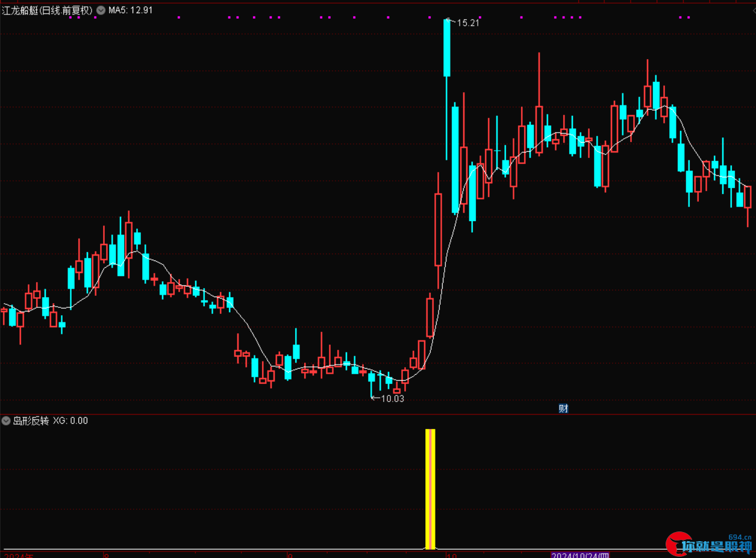
Task: Click the XG: 0.00 indicator value
Action: (70, 421)
